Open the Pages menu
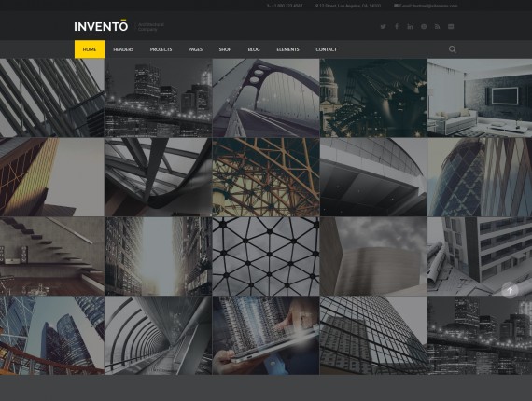Screen dimensions: 532x401 pyautogui.click(x=195, y=49)
